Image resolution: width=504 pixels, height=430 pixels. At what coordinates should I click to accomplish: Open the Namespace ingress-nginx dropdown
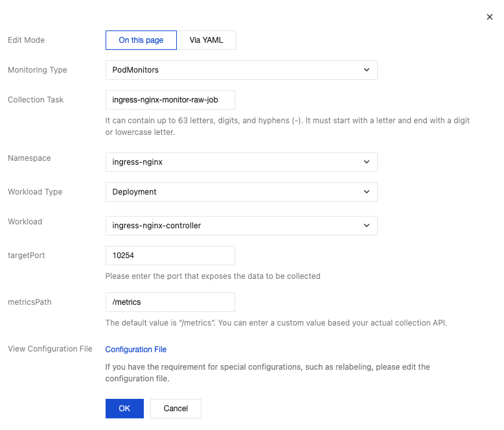[x=233, y=162]
